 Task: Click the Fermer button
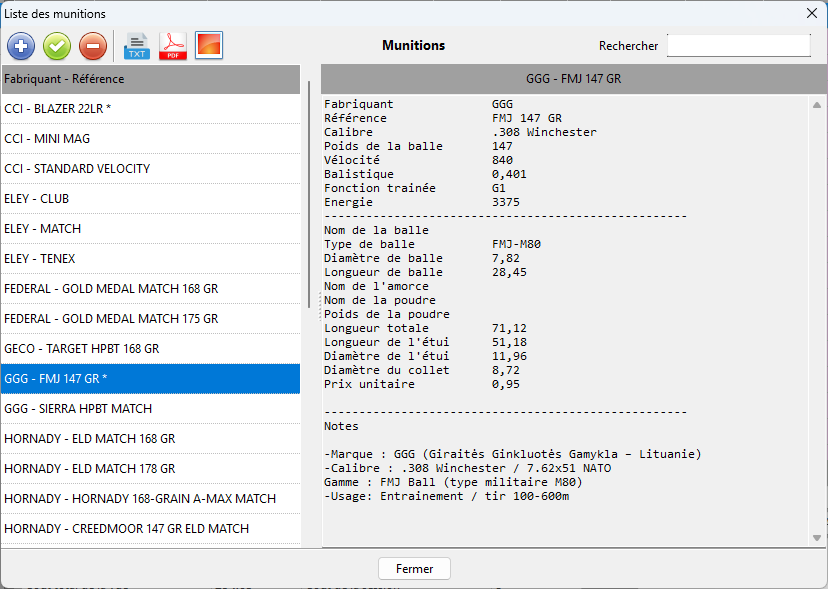coord(415,568)
